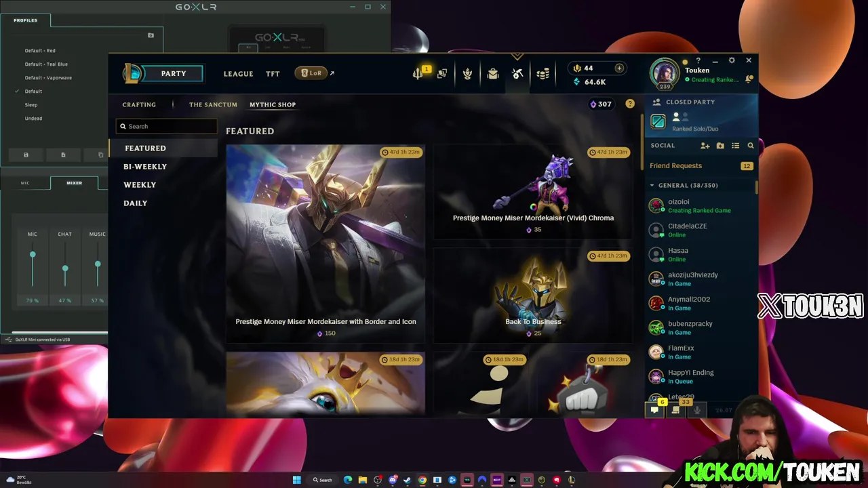The image size is (868, 488).
Task: Click the CHAT volume slider in GoXLR
Action: tap(65, 268)
